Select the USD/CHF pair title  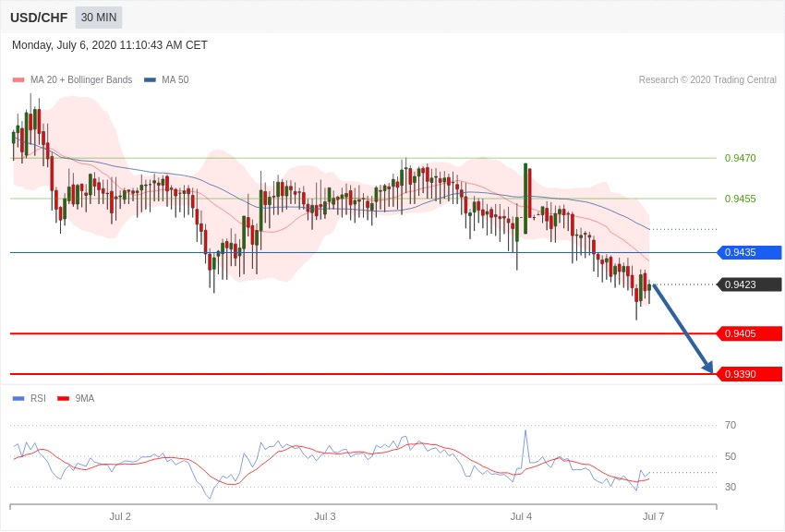[x=39, y=18]
